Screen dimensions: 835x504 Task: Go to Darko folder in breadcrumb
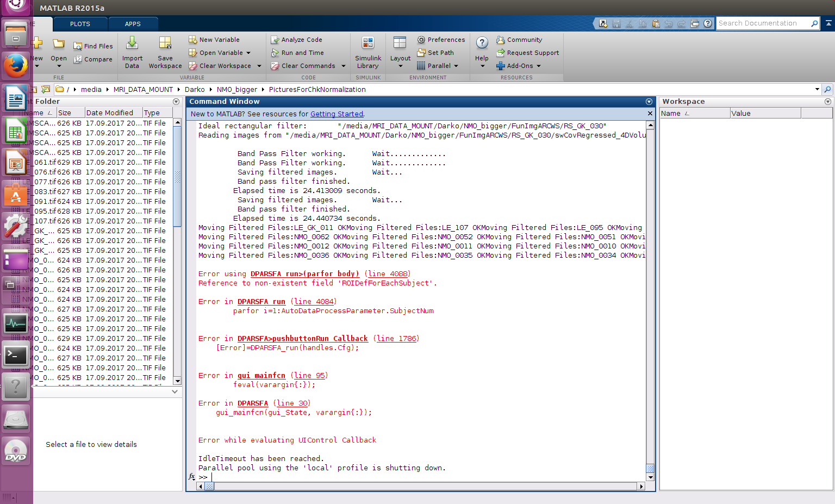click(195, 89)
